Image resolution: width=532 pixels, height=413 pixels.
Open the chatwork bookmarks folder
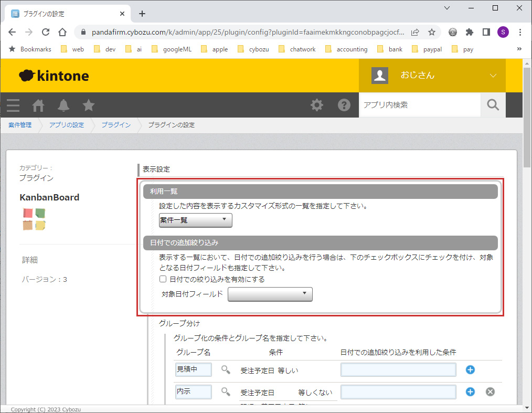pos(301,49)
